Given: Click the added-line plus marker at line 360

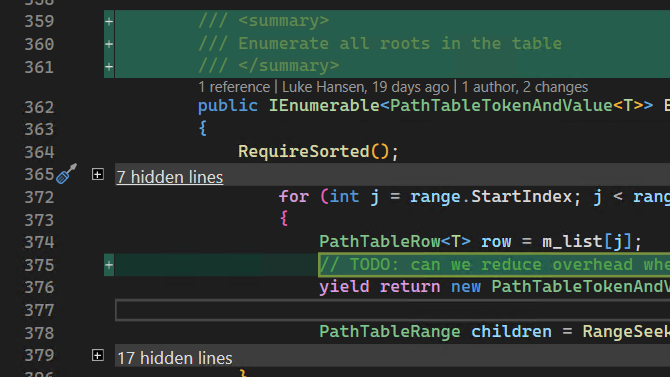Looking at the screenshot, I should [x=109, y=44].
